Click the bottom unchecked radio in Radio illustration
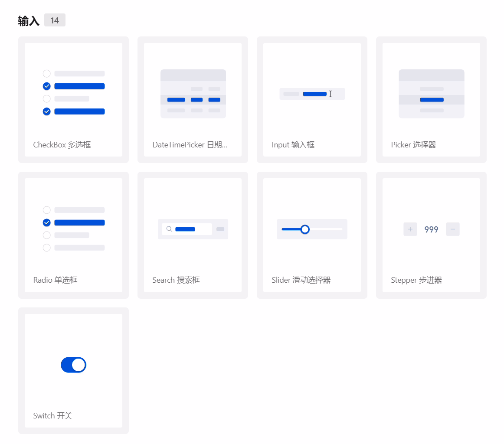504x444 pixels. click(47, 248)
